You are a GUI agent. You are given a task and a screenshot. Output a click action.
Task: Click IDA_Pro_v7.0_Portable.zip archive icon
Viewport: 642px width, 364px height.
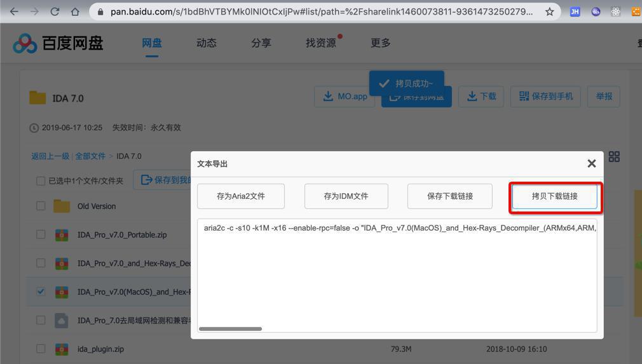point(62,235)
